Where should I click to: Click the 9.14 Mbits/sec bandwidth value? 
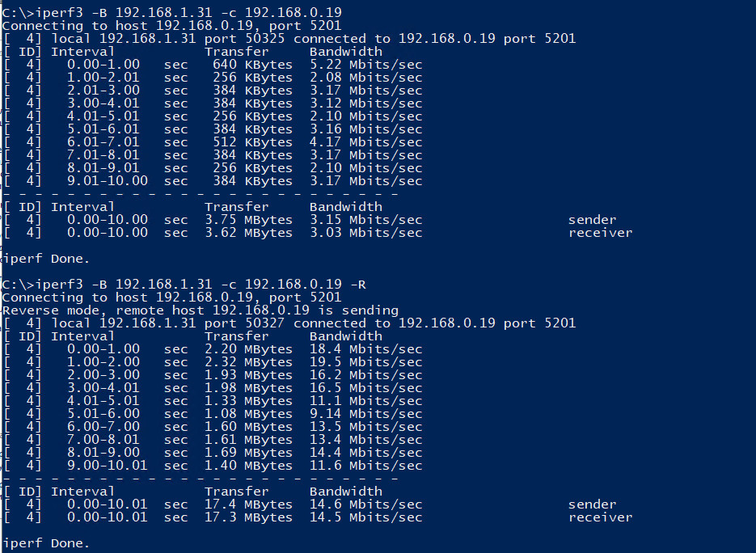click(366, 414)
